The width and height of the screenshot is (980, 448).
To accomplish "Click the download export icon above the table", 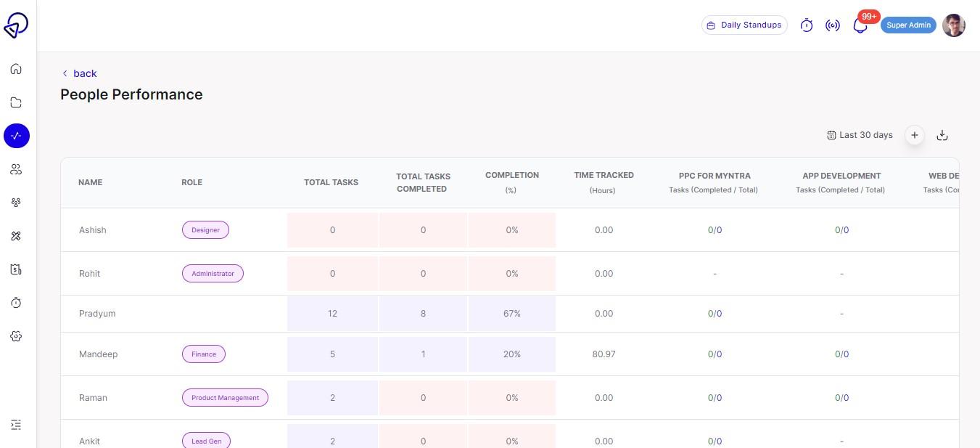I will click(x=942, y=135).
